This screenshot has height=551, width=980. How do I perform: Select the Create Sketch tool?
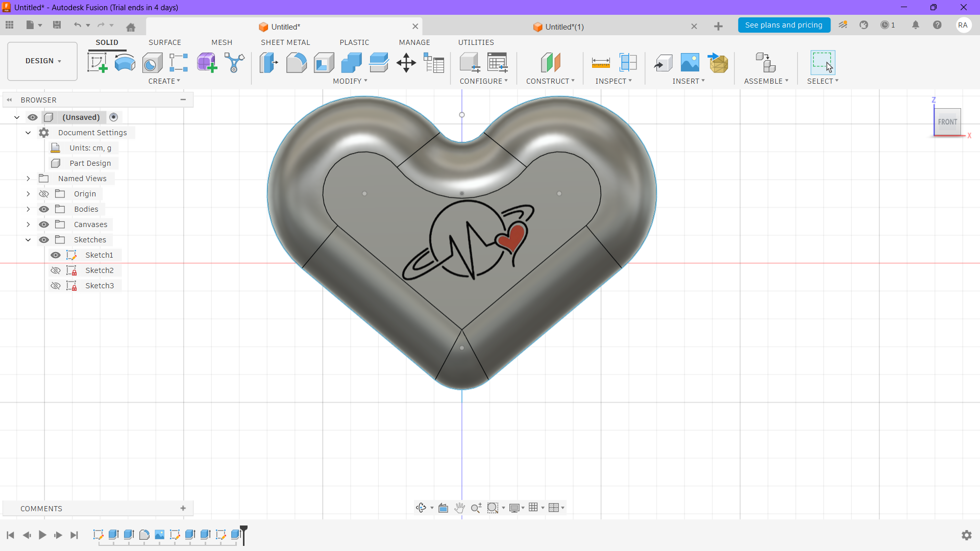tap(97, 63)
